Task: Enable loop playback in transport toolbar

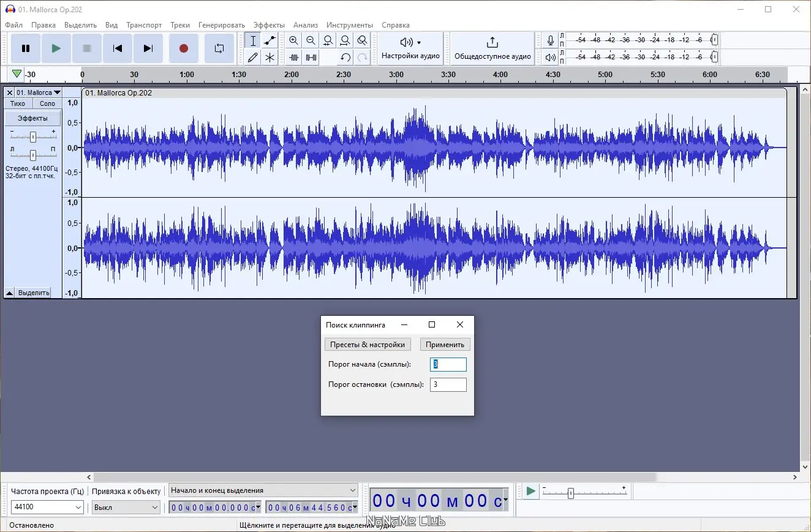Action: point(219,48)
